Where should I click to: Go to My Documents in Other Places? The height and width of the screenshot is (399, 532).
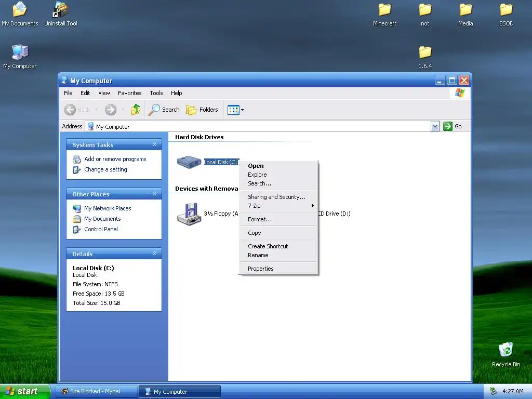[102, 219]
